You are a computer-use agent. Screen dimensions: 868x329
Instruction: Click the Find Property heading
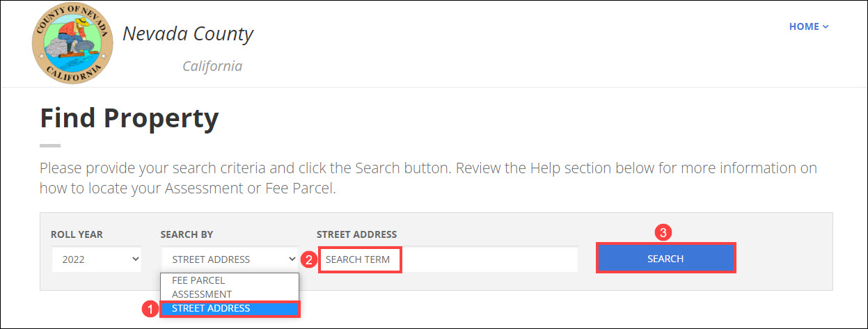(x=129, y=118)
